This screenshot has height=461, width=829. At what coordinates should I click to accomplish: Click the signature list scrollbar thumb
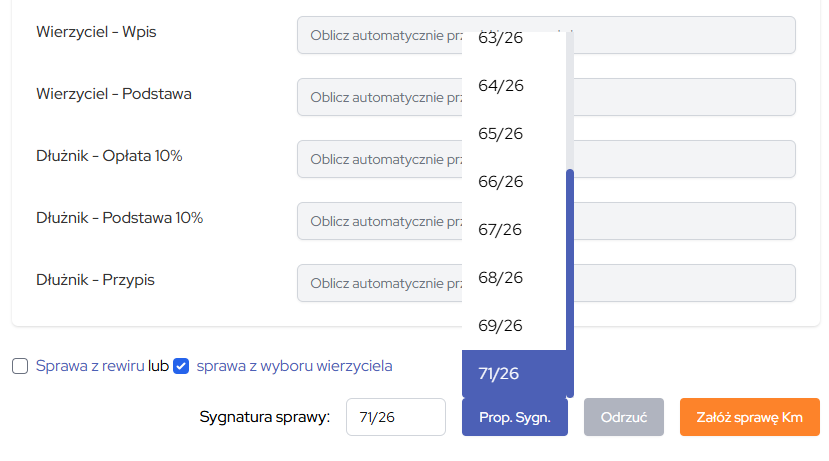coord(570,283)
